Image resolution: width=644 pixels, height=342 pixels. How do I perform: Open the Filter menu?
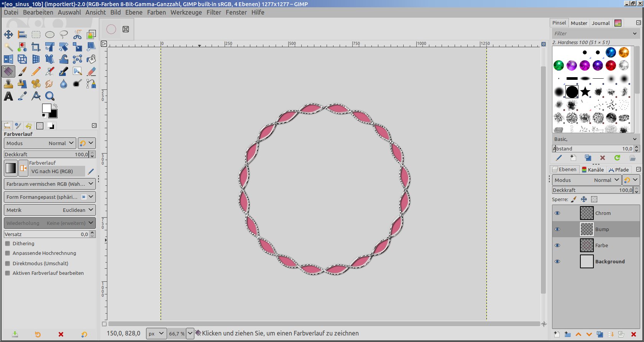pyautogui.click(x=214, y=12)
